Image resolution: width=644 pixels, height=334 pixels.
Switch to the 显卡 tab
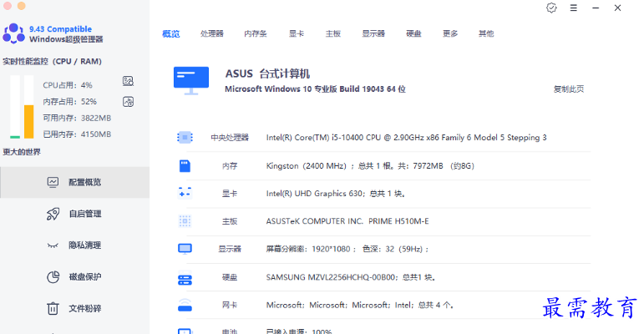(x=297, y=33)
